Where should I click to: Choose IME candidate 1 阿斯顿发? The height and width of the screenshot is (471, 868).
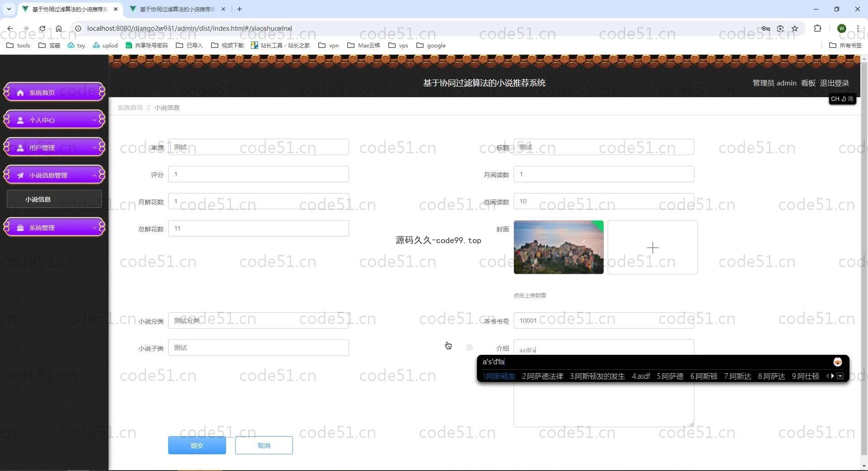point(499,376)
